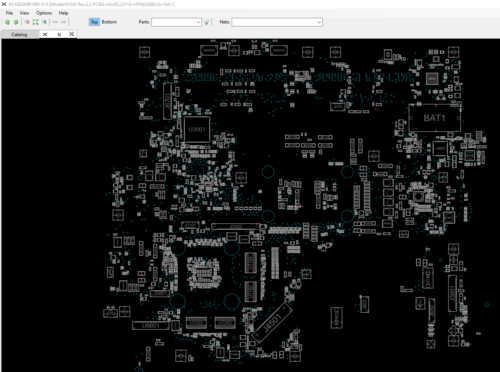Open the File menu

coord(9,13)
